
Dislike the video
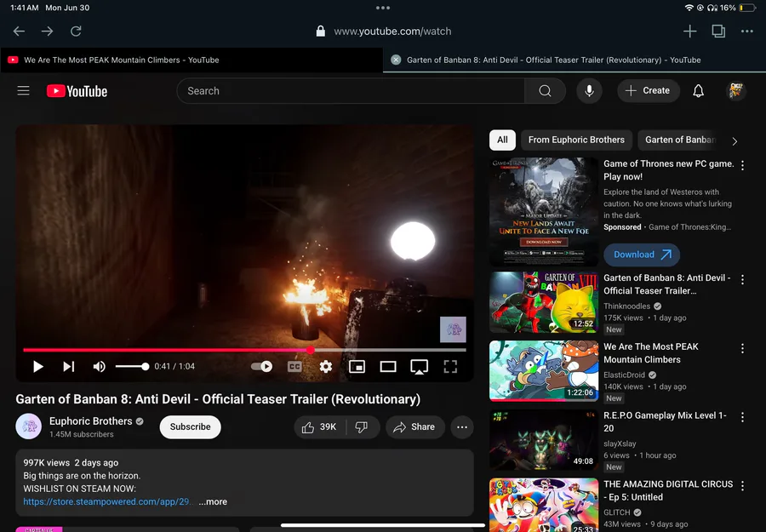[x=362, y=427]
